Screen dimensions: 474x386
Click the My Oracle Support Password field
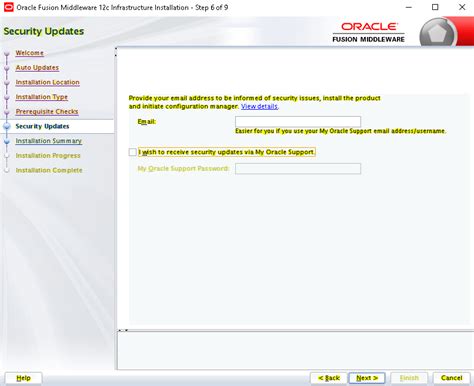coord(298,169)
